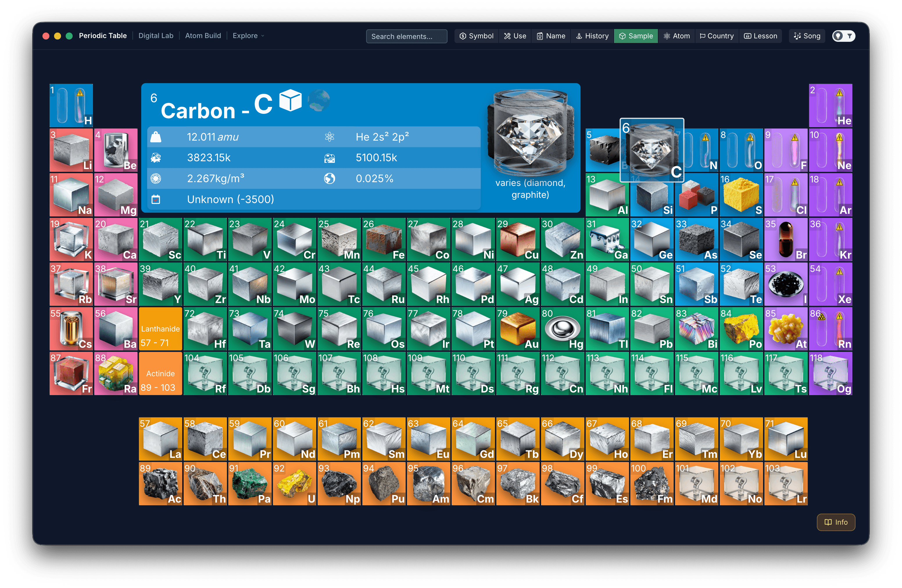Screen dimensions: 902x588
Task: Click the large diamond sample image
Action: point(530,133)
